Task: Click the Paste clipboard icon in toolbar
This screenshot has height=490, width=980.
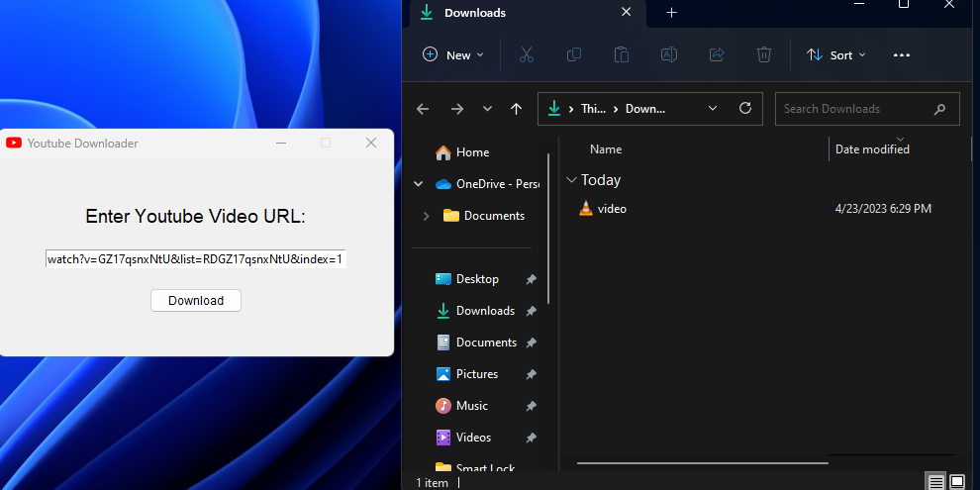Action: coord(622,55)
